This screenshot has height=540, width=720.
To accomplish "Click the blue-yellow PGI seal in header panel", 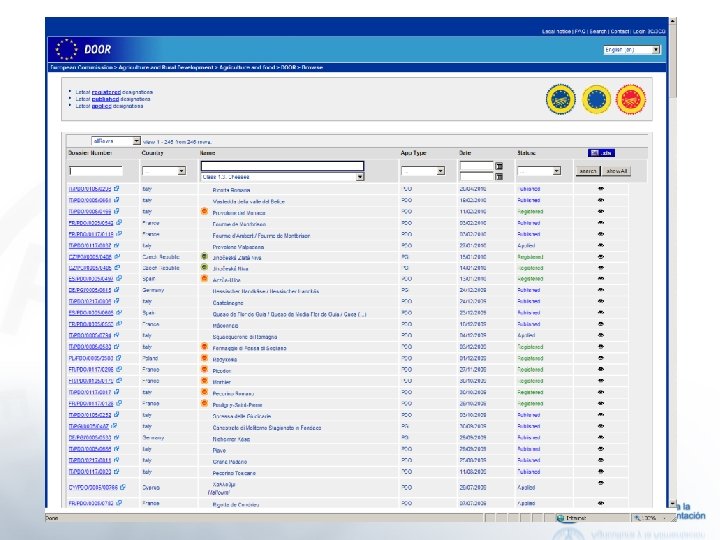I will [x=561, y=99].
